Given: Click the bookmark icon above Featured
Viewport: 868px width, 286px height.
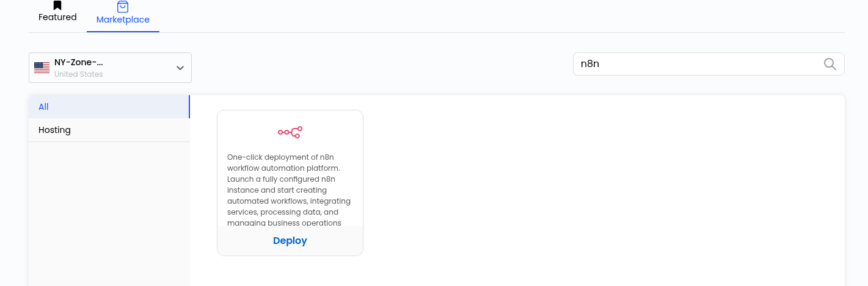Looking at the screenshot, I should click(x=57, y=5).
